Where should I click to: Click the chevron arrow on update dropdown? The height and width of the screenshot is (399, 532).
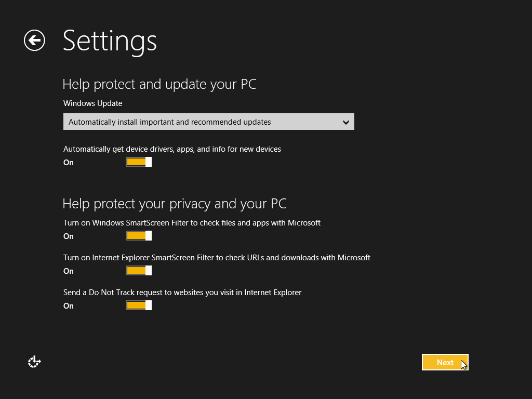pyautogui.click(x=346, y=123)
